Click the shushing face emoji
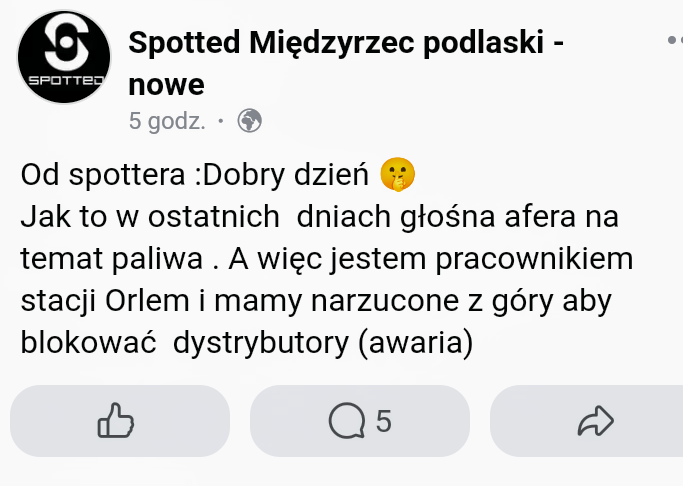The height and width of the screenshot is (486, 683). 397,176
